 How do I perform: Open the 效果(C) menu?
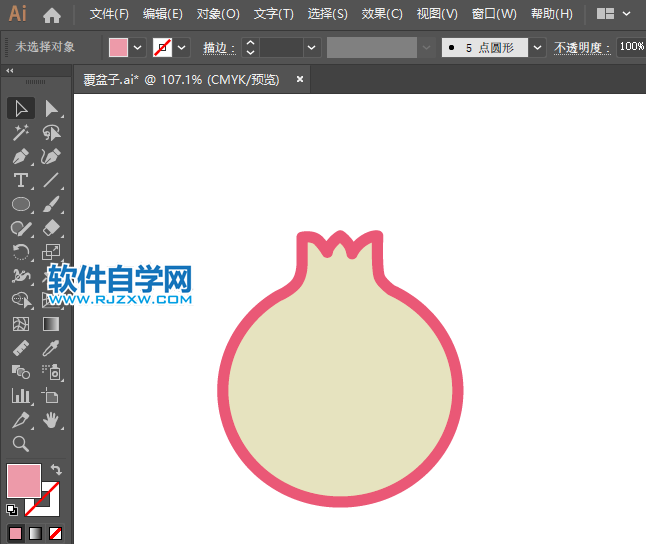click(382, 14)
